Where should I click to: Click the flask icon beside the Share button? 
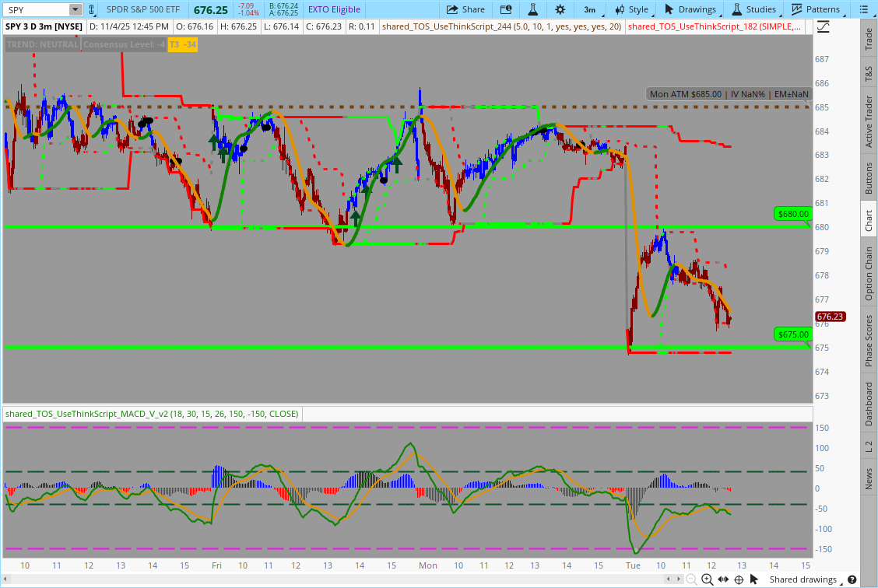pyautogui.click(x=532, y=9)
